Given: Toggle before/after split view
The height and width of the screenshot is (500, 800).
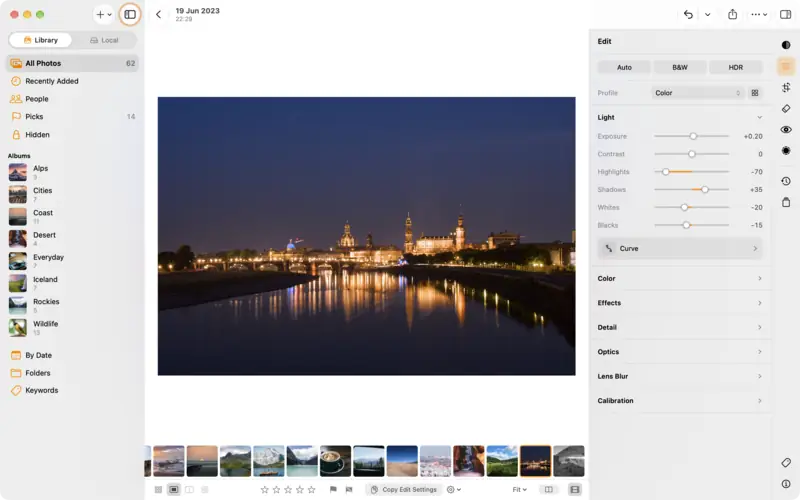Looking at the screenshot, I should coord(548,489).
